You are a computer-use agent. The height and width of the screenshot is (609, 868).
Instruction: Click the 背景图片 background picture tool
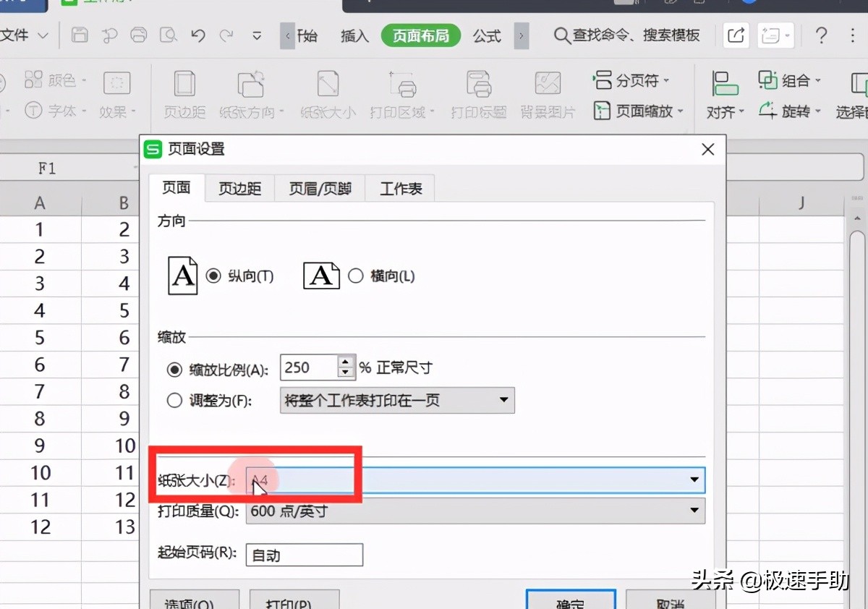pyautogui.click(x=548, y=94)
